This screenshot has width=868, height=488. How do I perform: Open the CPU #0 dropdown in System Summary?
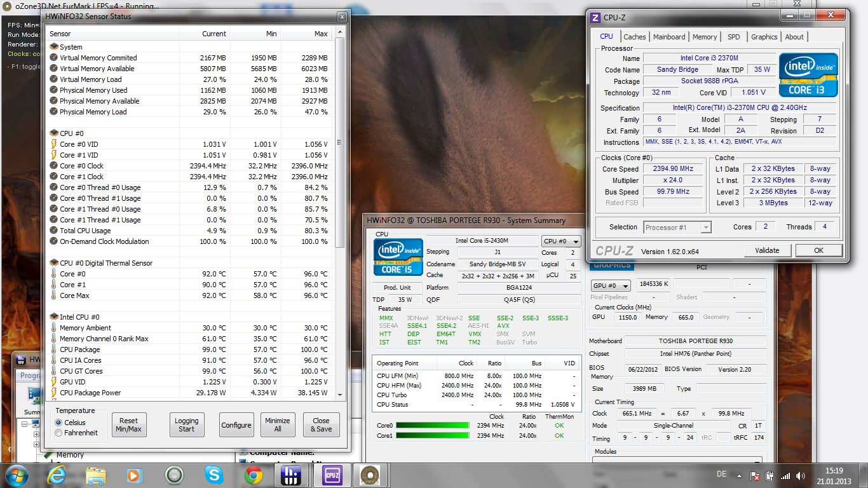560,241
